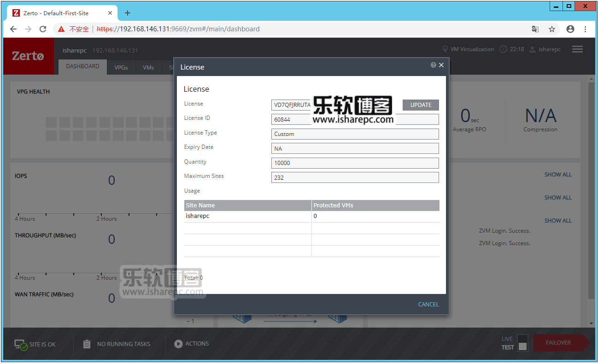This screenshot has width=598, height=364.
Task: Click the IOPS label
Action: coord(21,176)
